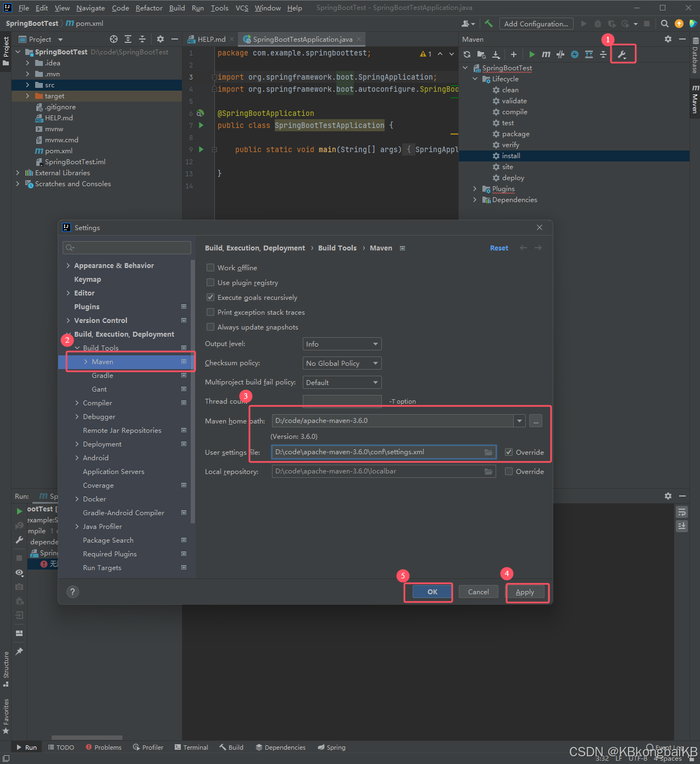Collapse all nodes in Maven tool window
Screen dimensions: 700x764
tap(603, 54)
